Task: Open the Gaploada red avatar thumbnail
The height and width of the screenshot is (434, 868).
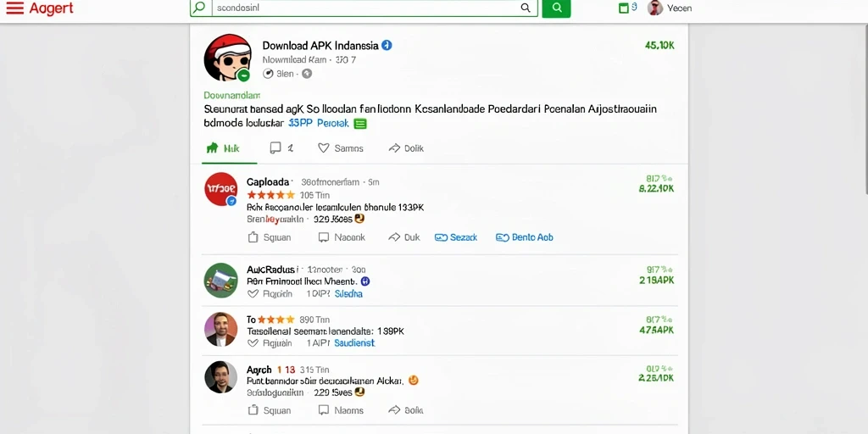Action: (220, 189)
